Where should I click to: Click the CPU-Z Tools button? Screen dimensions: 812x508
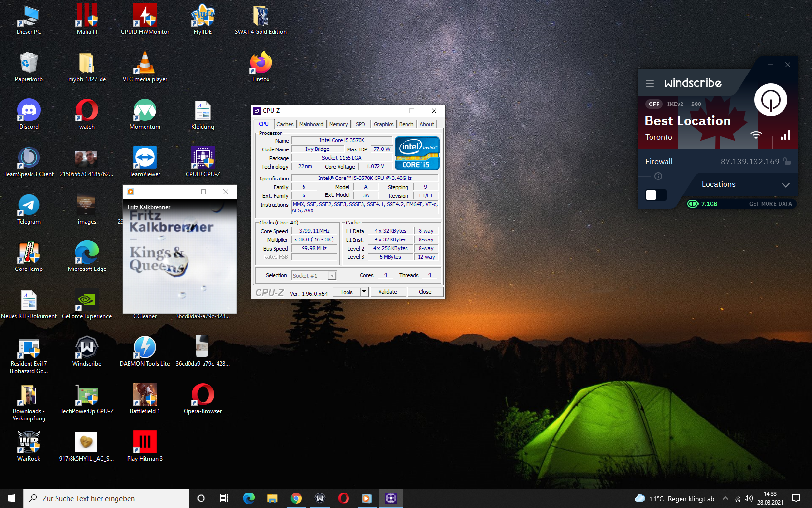pyautogui.click(x=347, y=292)
